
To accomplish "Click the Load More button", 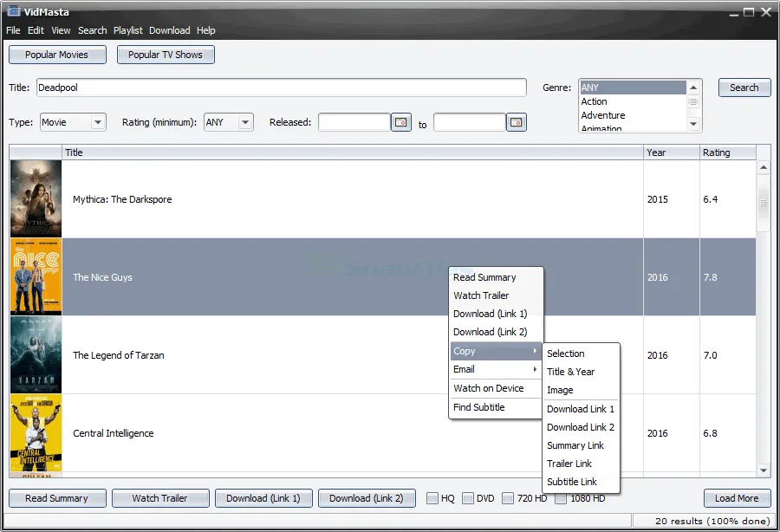I will (737, 498).
